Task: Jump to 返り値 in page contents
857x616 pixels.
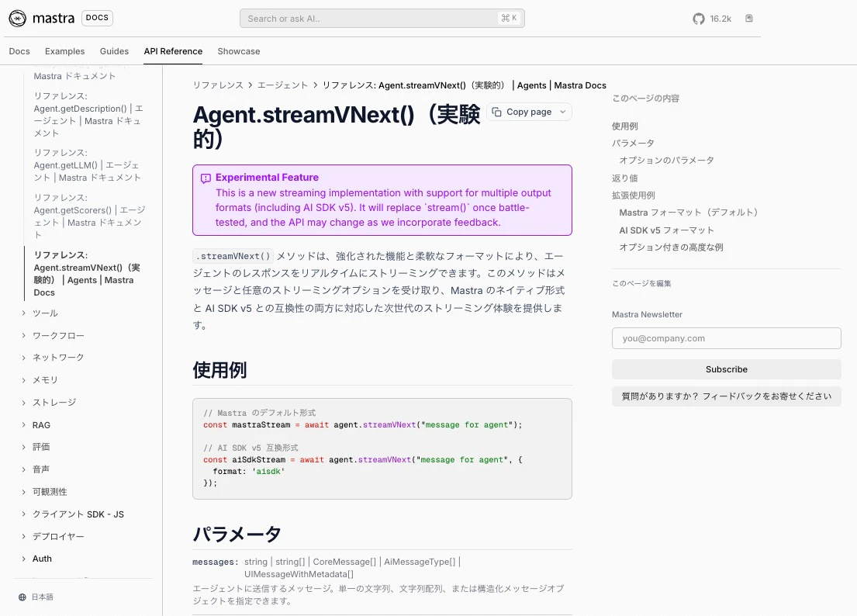Action: [x=624, y=178]
